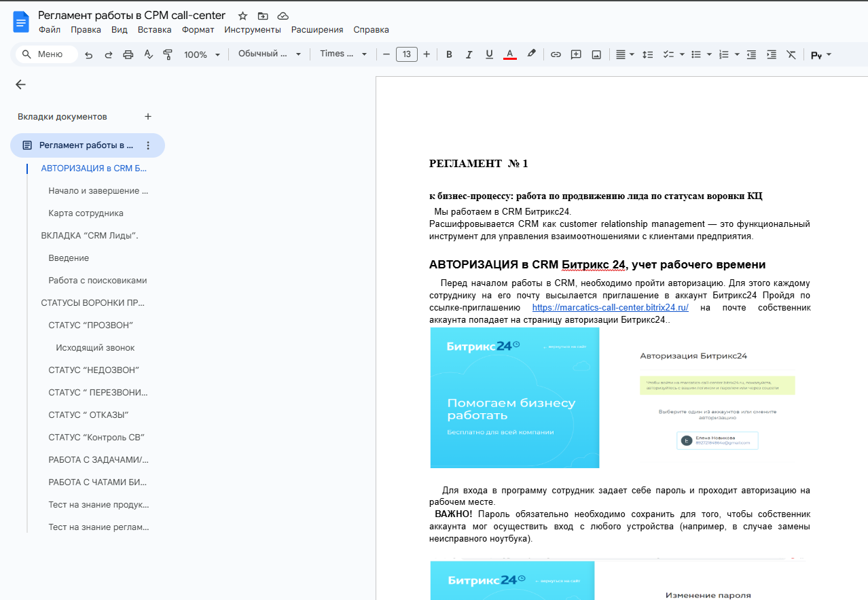Toggle underline formatting
Viewport: 868px width, 600px height.
click(x=489, y=54)
